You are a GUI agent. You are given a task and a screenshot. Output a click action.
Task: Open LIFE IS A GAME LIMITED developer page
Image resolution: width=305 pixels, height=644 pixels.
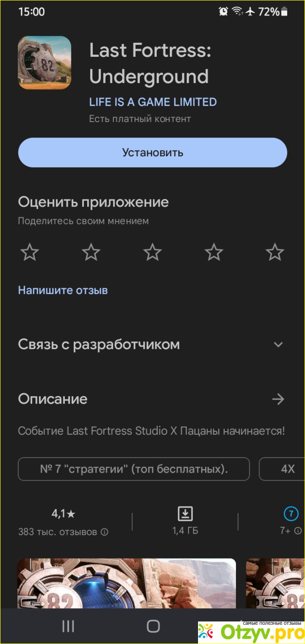tap(153, 102)
